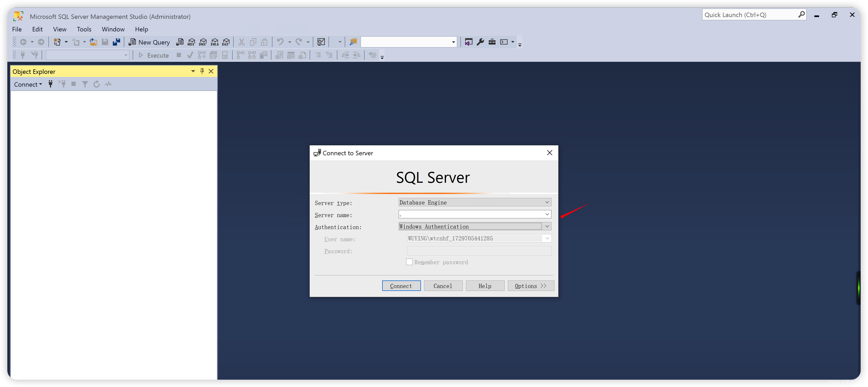Select the MDX query icon
The width and height of the screenshot is (868, 387).
tap(191, 42)
